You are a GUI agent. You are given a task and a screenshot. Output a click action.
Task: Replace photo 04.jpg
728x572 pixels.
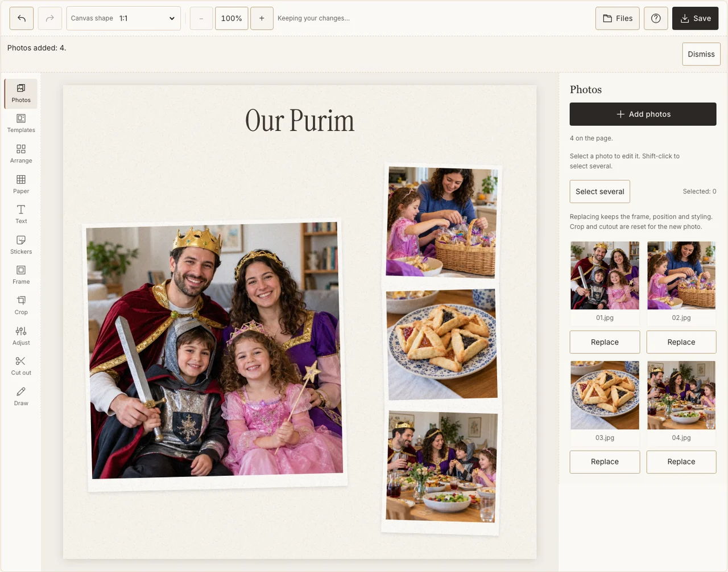(681, 462)
